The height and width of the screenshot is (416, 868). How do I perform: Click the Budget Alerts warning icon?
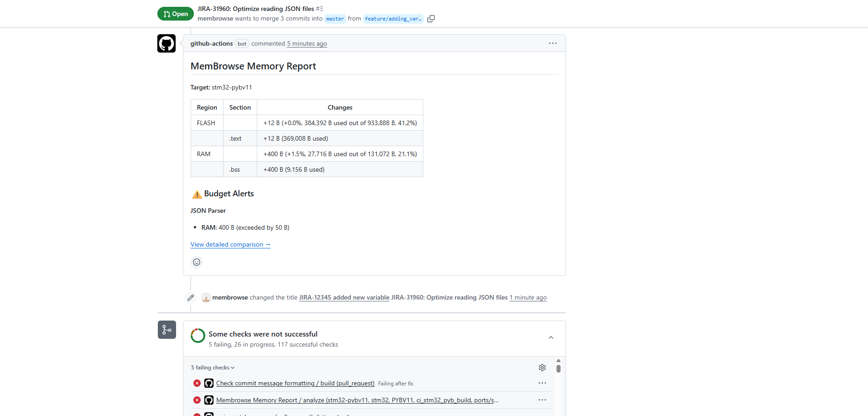tap(197, 194)
